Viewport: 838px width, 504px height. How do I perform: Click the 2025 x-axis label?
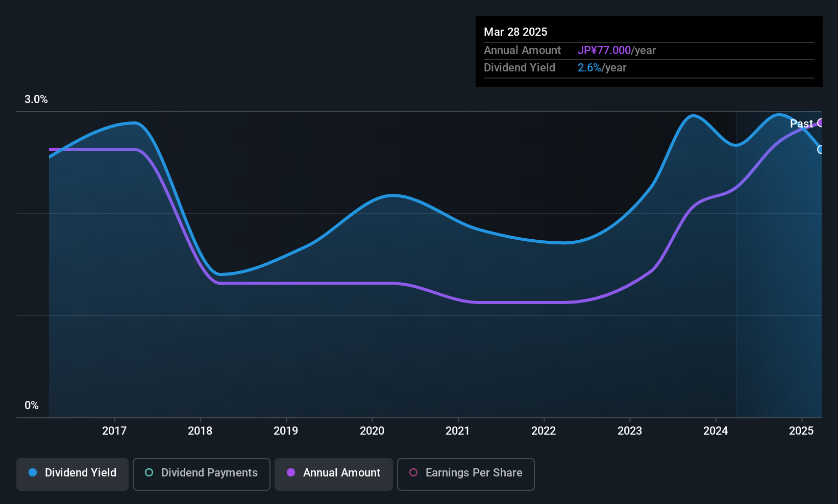801,431
